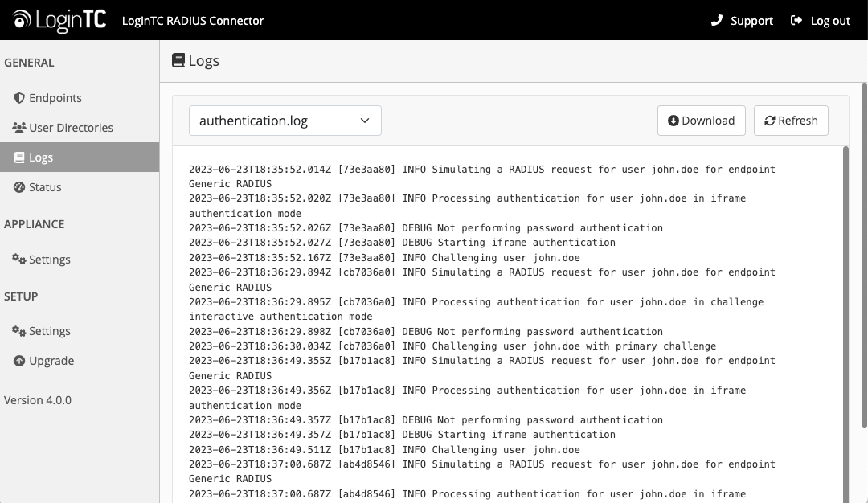This screenshot has width=868, height=503.
Task: Click the Logs page heading
Action: (x=203, y=60)
